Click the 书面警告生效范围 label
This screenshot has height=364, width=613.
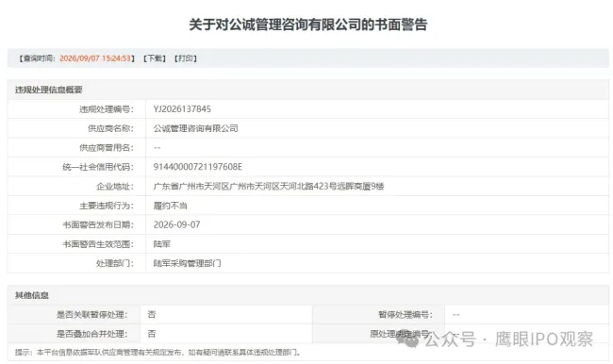(x=98, y=244)
